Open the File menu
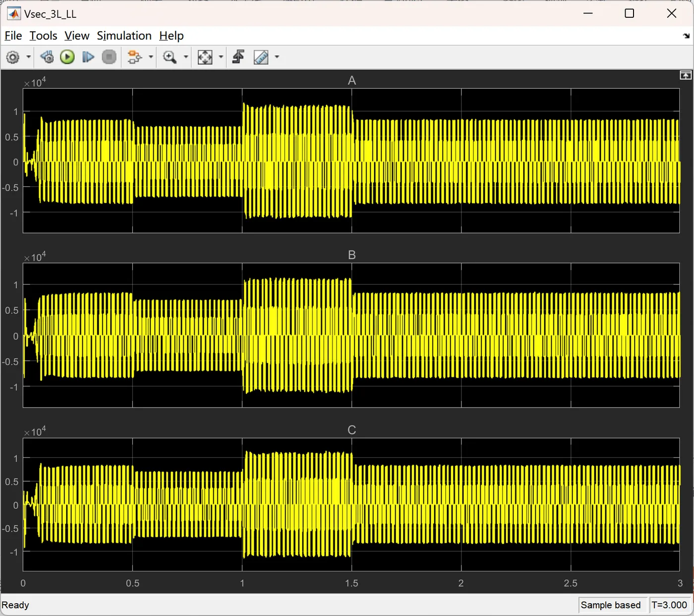 tap(13, 36)
